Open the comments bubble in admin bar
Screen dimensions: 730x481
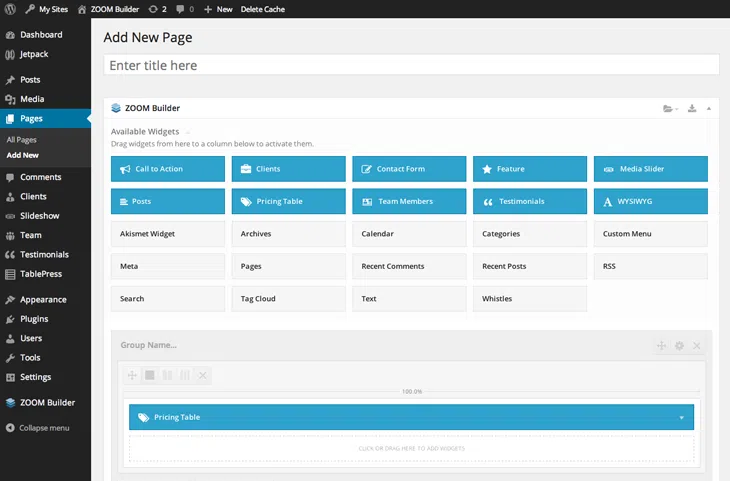[183, 9]
